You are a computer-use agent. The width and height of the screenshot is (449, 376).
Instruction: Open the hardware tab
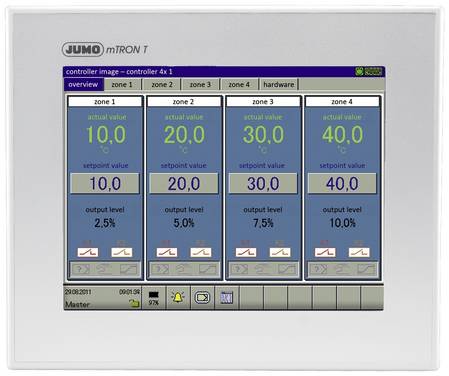click(x=279, y=85)
